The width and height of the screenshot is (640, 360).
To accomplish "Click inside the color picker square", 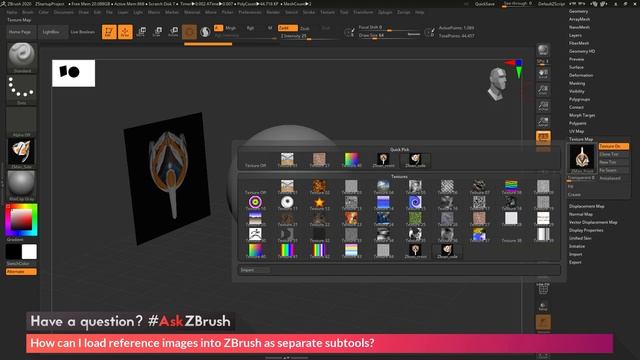I will [x=21, y=220].
